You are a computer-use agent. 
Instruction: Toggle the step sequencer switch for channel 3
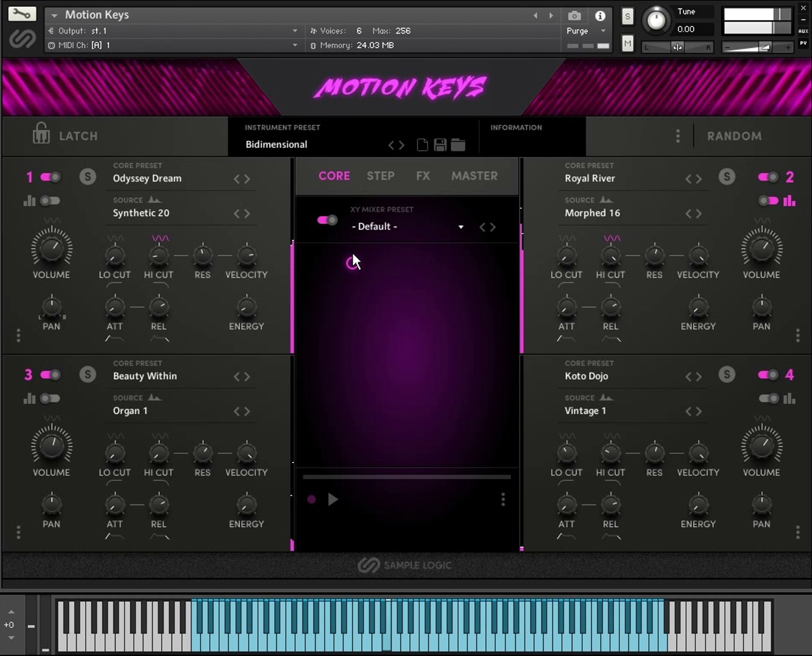coord(50,399)
